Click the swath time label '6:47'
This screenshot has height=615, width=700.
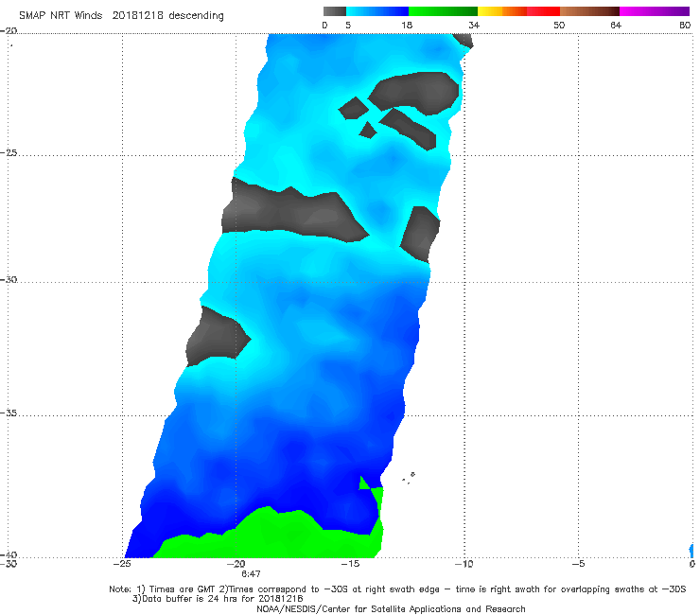click(x=251, y=574)
